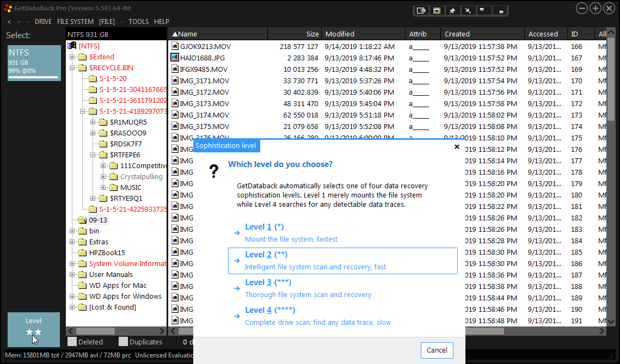Sort by the Size column header

pos(295,34)
